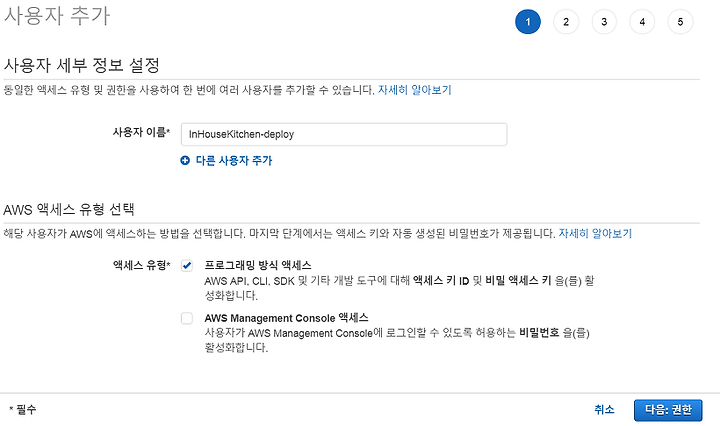The height and width of the screenshot is (426, 720).
Task: Open 자세히 알아보기 link in AWS 액세스 유형 section
Action: point(595,234)
